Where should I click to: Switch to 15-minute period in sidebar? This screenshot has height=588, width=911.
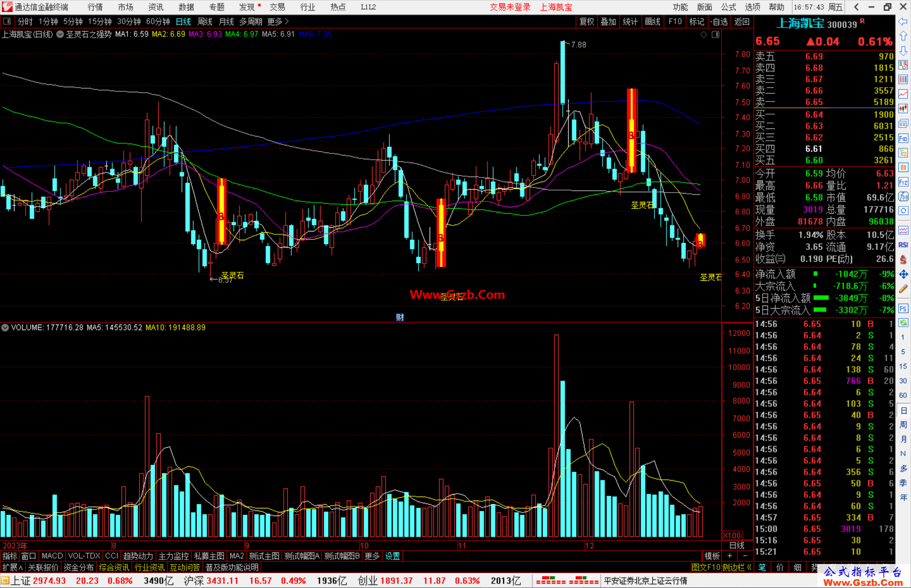(x=903, y=366)
